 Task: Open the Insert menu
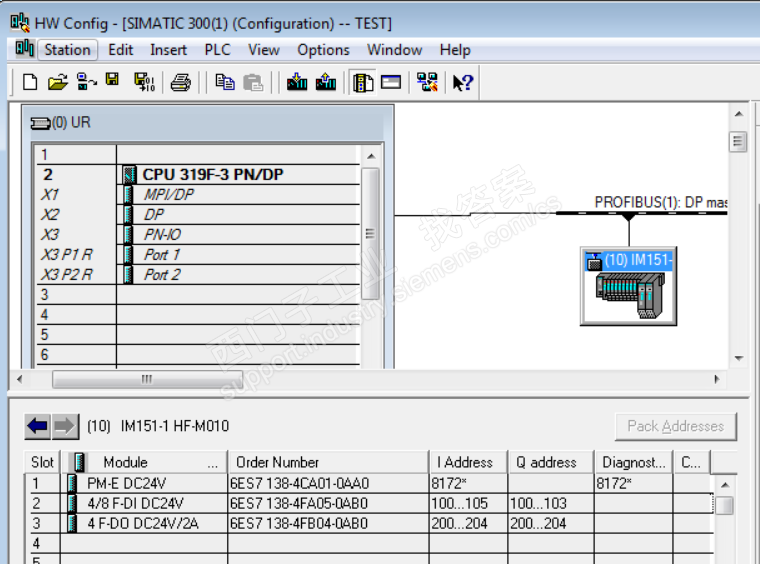point(168,50)
